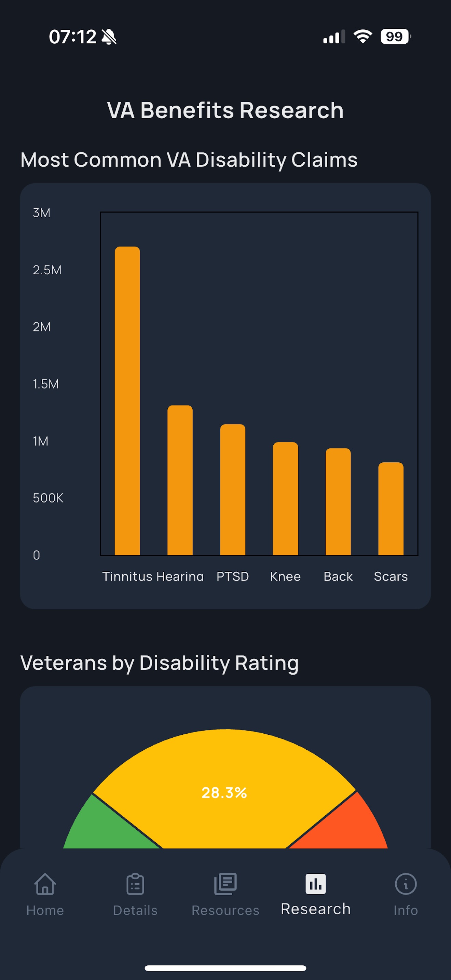Viewport: 451px width, 980px height.
Task: Tap the Back claims bar
Action: (338, 501)
